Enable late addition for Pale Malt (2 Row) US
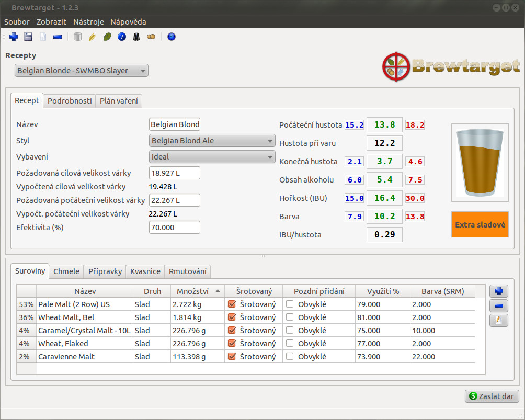 point(290,304)
